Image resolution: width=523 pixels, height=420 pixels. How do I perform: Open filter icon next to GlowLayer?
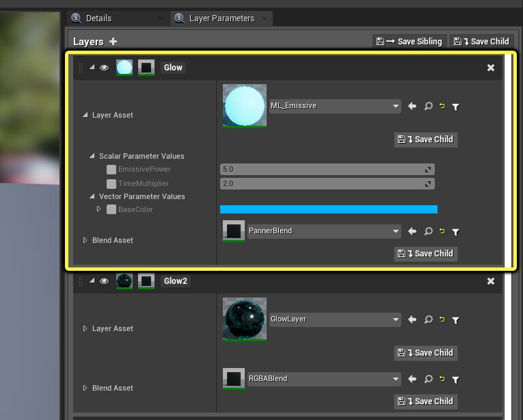pyautogui.click(x=455, y=320)
